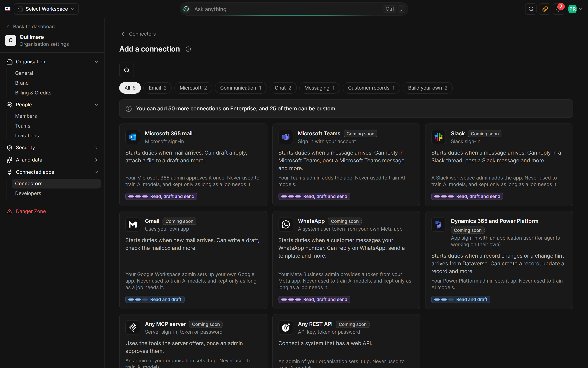Open the Developers sidebar item
Image resolution: width=588 pixels, height=368 pixels.
coord(28,193)
